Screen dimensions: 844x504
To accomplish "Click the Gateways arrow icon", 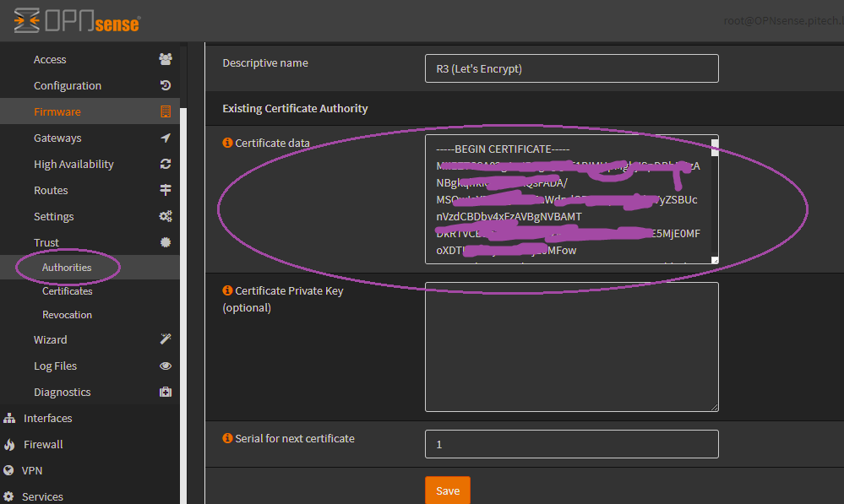I will pyautogui.click(x=166, y=138).
